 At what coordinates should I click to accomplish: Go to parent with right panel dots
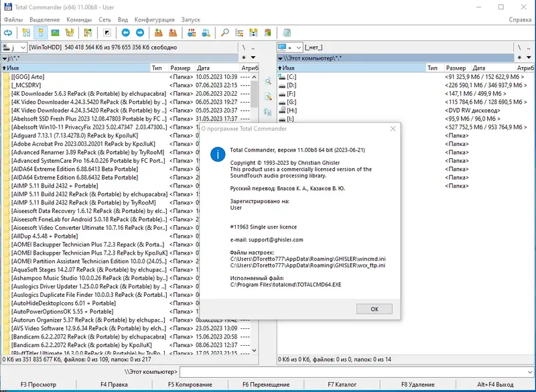[529, 48]
